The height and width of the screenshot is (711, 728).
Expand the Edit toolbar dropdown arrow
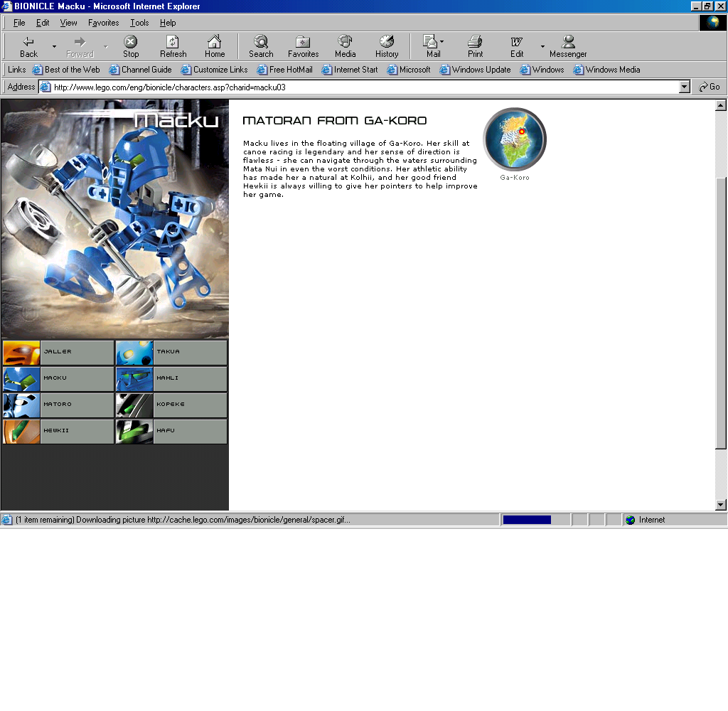(542, 46)
